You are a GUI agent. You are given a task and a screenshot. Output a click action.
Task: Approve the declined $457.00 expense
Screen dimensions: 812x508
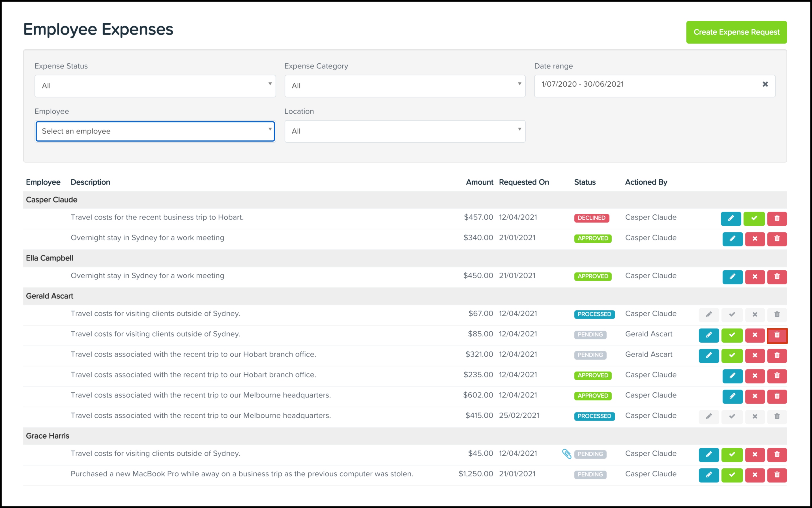coord(754,218)
